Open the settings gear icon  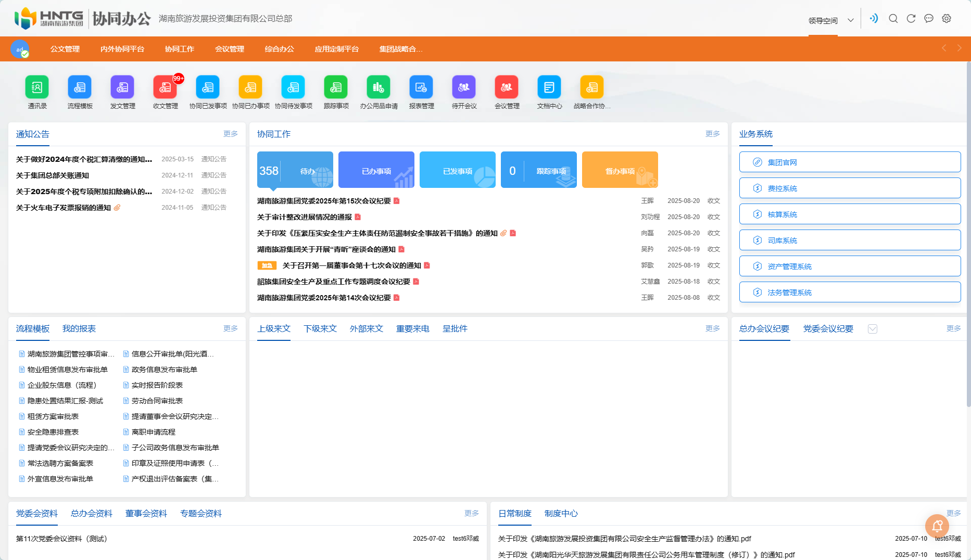coord(947,18)
